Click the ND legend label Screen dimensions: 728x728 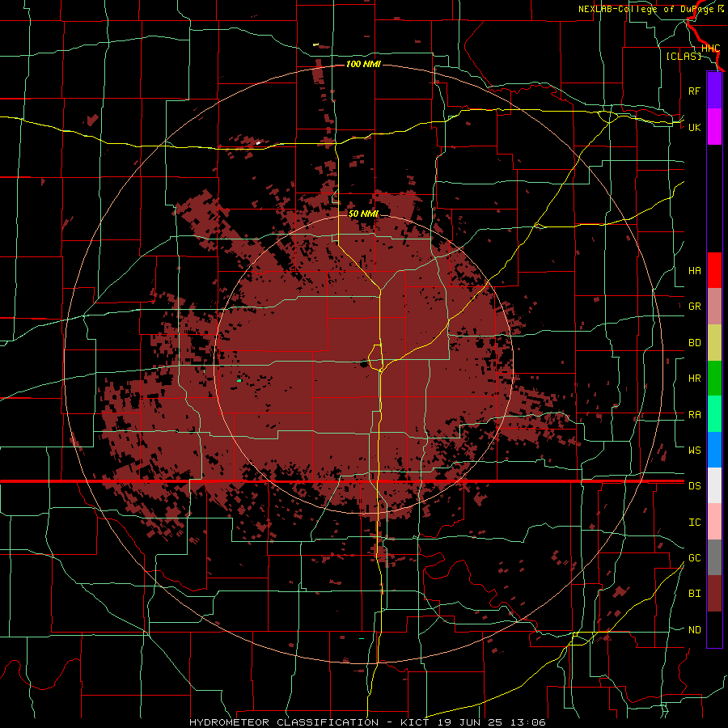tap(694, 630)
